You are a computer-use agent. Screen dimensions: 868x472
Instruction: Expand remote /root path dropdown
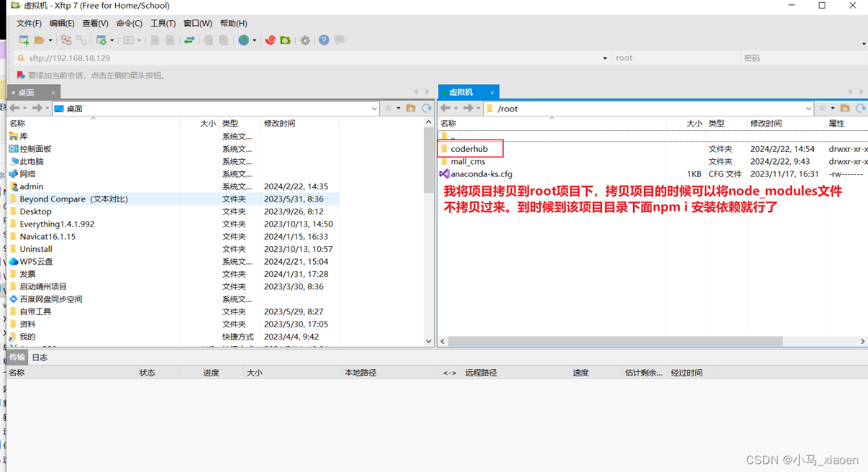808,109
